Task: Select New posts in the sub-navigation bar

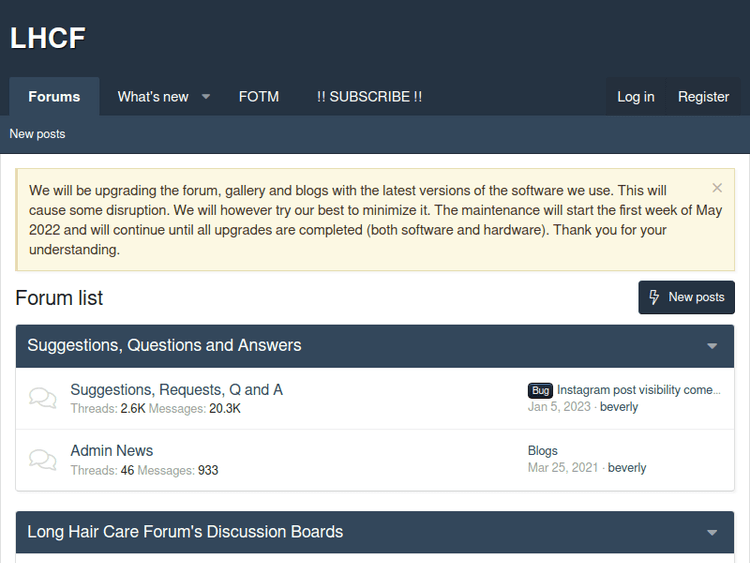Action: 37,134
